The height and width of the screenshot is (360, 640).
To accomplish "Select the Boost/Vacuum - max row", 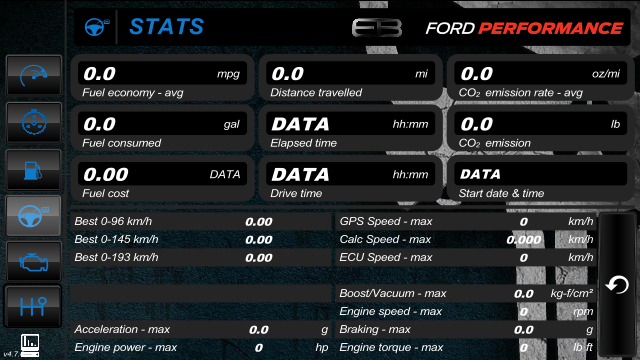I will [x=466, y=293].
